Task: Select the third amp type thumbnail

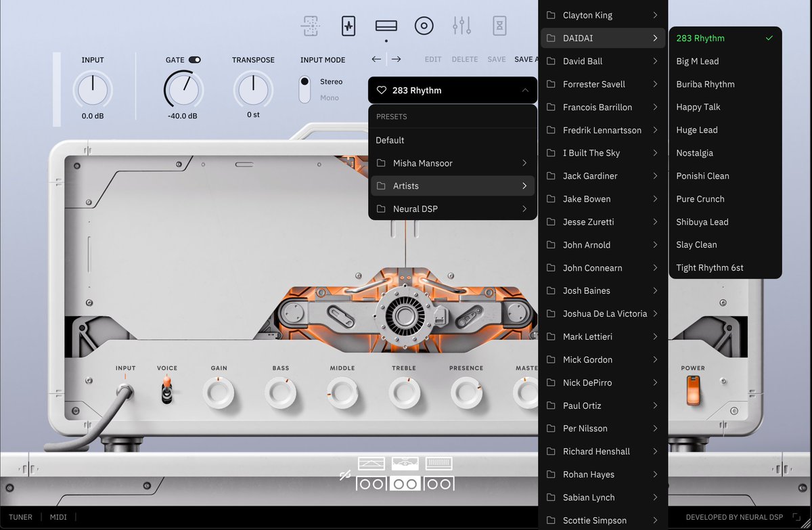Action: (x=439, y=464)
